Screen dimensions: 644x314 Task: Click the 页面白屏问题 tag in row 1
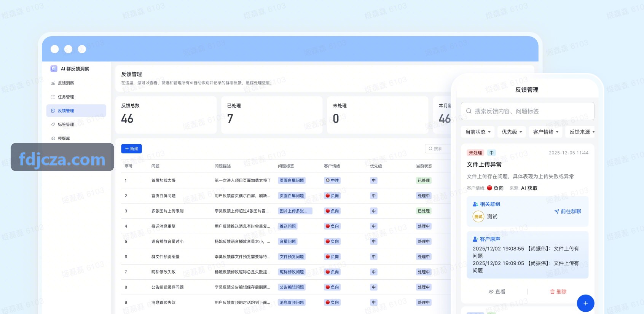pyautogui.click(x=292, y=180)
